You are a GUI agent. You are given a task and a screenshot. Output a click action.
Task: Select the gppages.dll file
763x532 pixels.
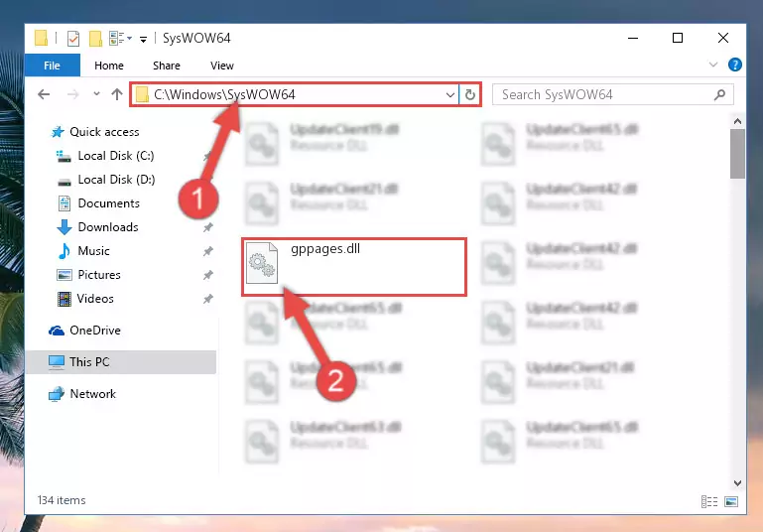point(354,267)
